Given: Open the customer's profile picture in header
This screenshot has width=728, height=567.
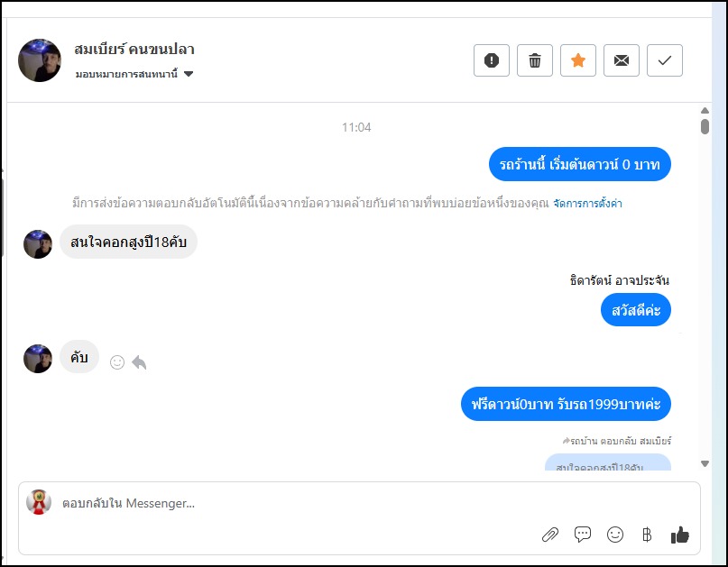Looking at the screenshot, I should click(40, 60).
